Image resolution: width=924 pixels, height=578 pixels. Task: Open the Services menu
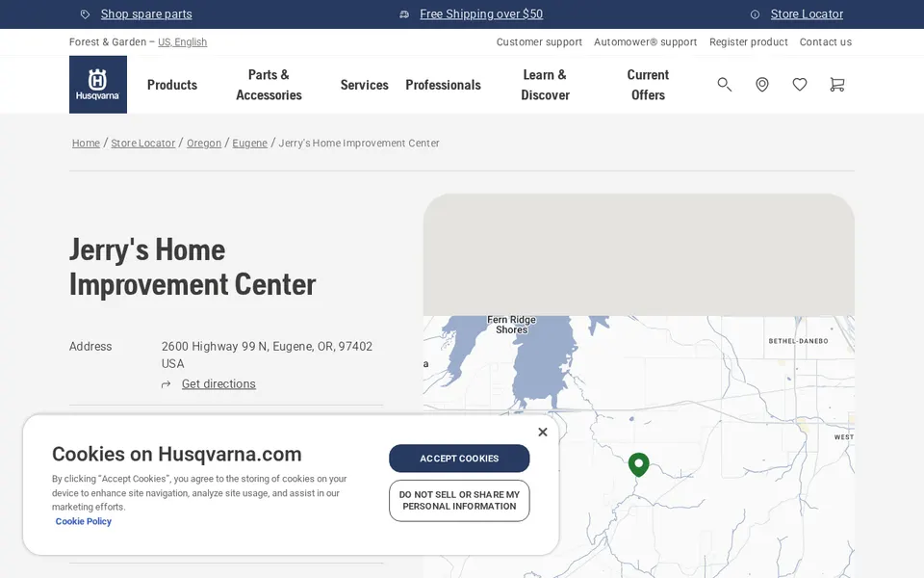tap(364, 85)
